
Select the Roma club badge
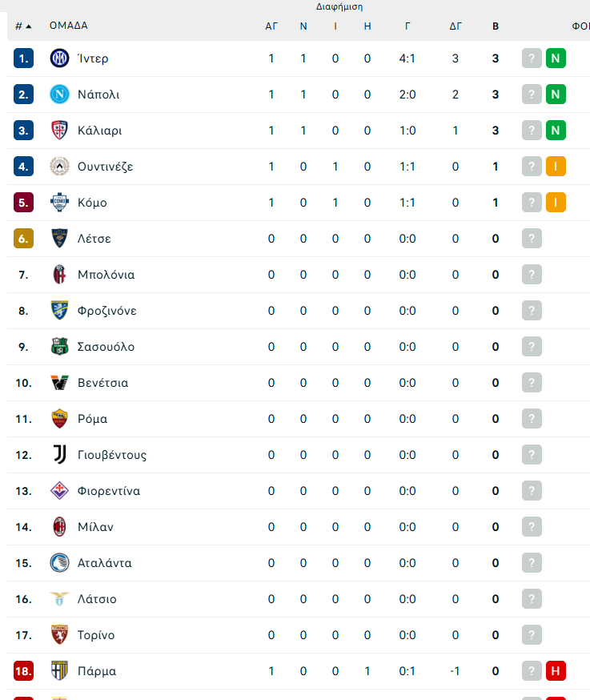click(59, 419)
